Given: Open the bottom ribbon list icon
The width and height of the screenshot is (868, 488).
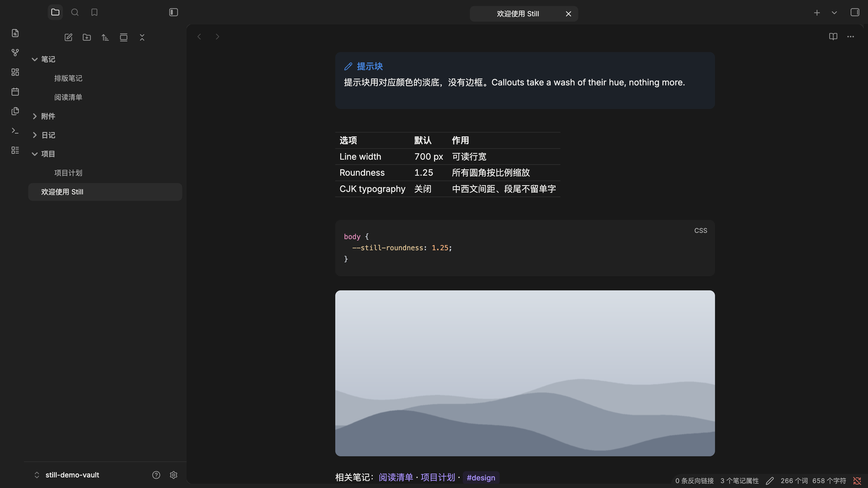Looking at the screenshot, I should click(x=15, y=150).
